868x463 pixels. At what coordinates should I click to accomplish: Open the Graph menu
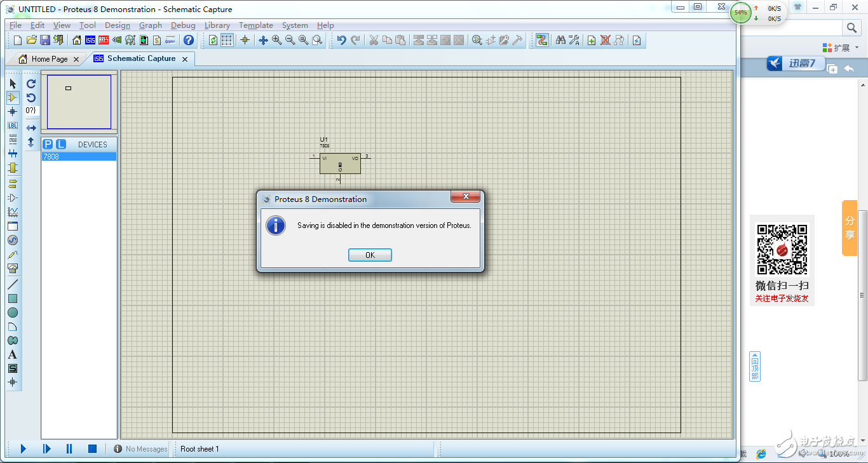coord(151,25)
